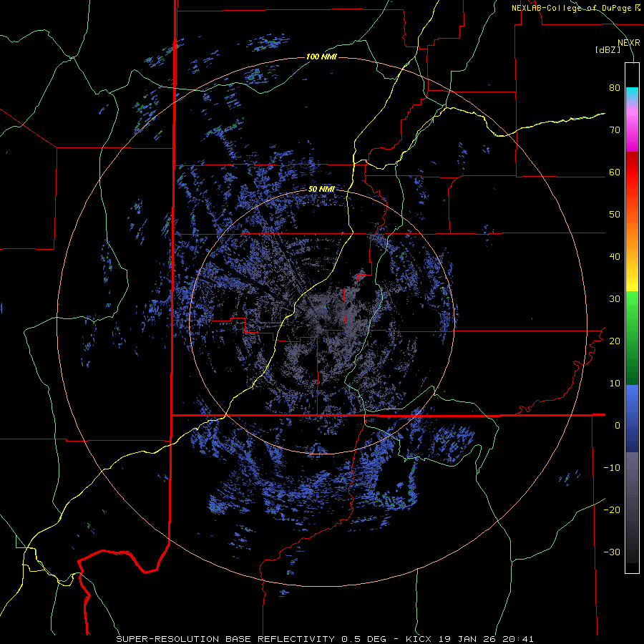Click the dBZ unit label above the legend
The height and width of the screenshot is (644, 644).
tap(608, 49)
